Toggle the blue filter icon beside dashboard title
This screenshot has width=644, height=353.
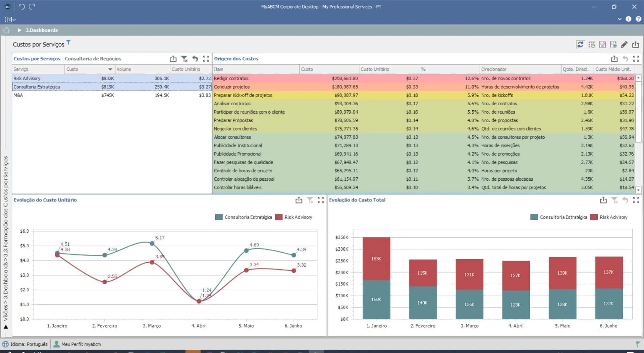click(x=68, y=42)
